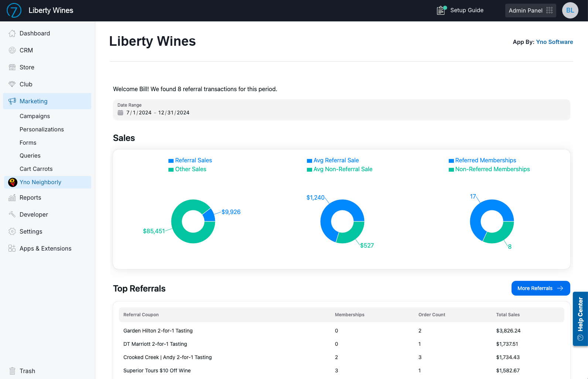Click the Club diamond icon
The image size is (588, 379).
coord(12,84)
